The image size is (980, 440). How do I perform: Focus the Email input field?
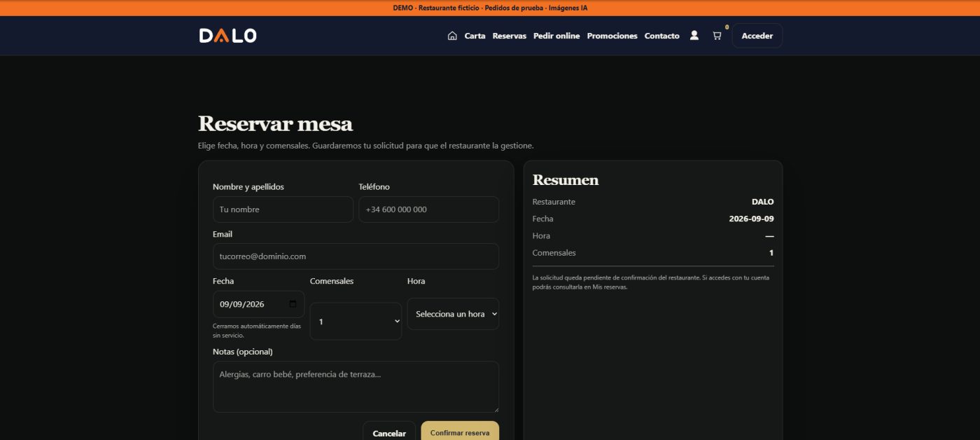pyautogui.click(x=356, y=256)
